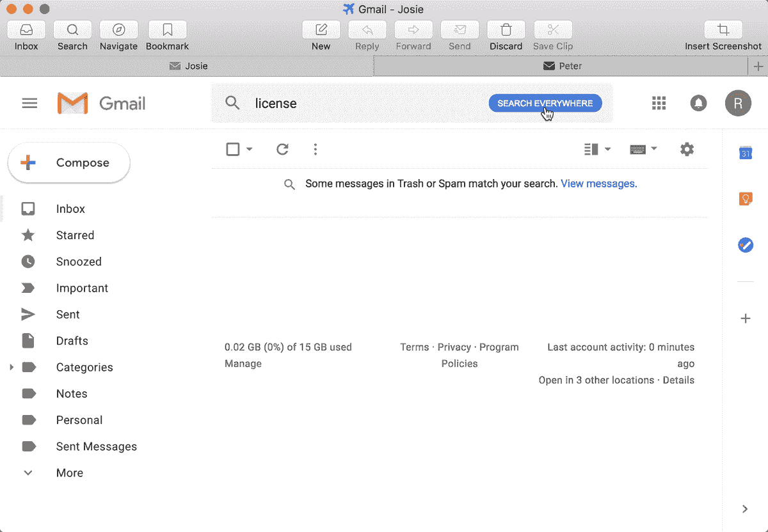Click the Search Everywhere button

click(x=545, y=102)
